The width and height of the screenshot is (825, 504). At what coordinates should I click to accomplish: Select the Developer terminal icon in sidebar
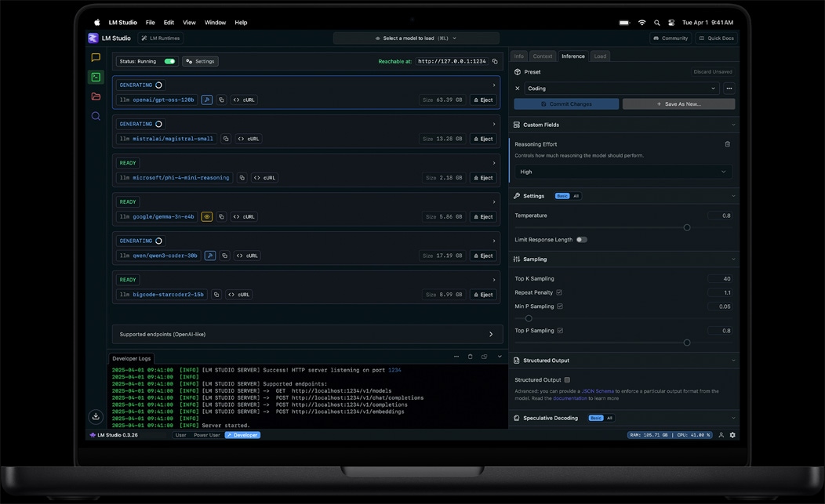[96, 77]
